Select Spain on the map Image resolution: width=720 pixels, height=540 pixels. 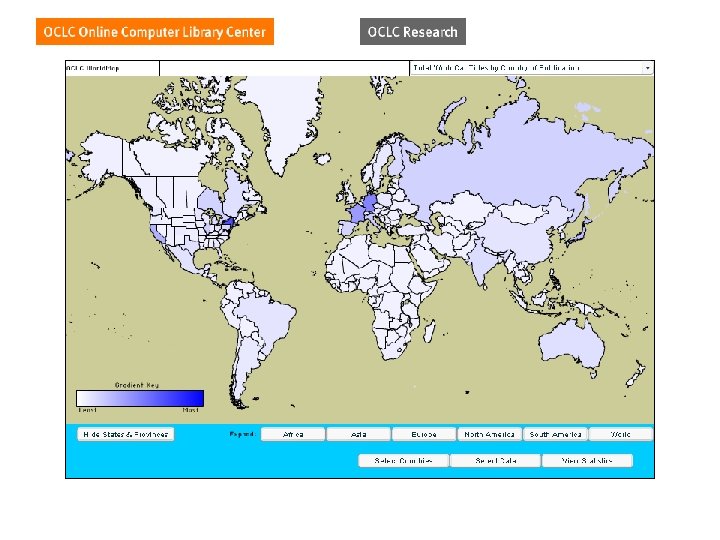click(347, 228)
